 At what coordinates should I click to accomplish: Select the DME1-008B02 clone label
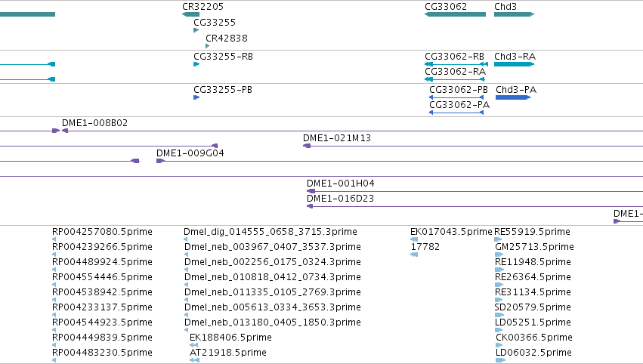[94, 123]
